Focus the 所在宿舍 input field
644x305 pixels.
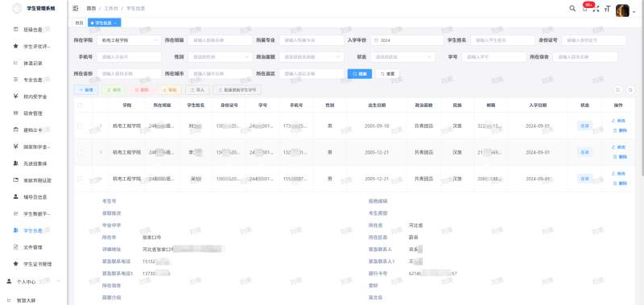(585, 57)
